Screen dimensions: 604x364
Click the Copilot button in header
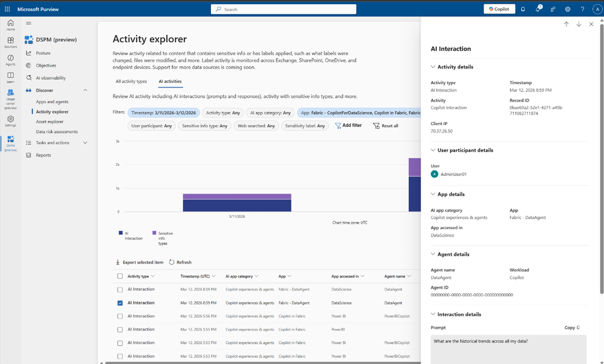click(499, 9)
